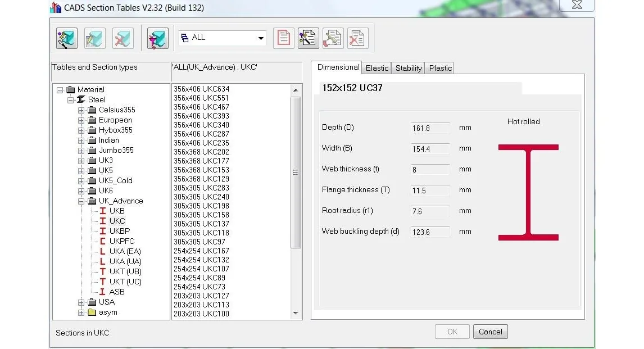Expand the Indian folder
This screenshot has width=644, height=349.
(x=81, y=140)
